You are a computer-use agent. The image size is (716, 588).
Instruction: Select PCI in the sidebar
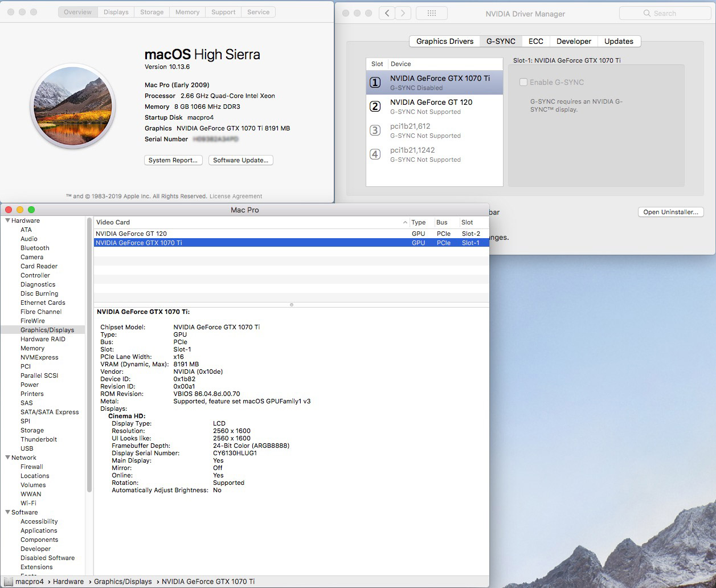click(x=26, y=366)
